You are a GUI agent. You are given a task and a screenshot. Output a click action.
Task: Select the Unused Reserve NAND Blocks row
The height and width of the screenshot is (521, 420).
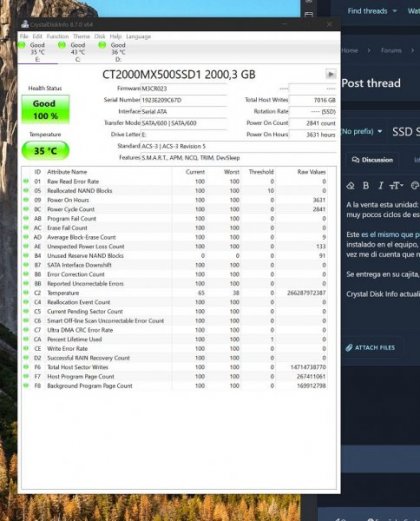[175, 256]
